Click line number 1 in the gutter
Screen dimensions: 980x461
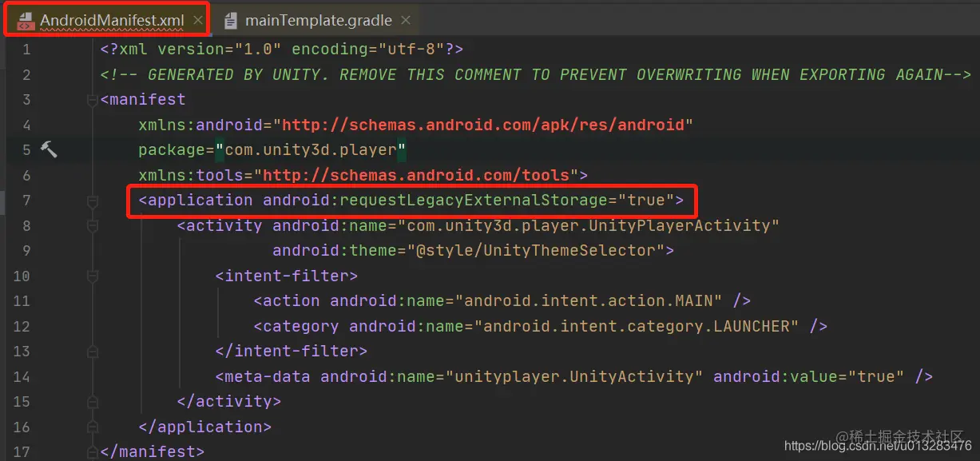click(x=26, y=50)
